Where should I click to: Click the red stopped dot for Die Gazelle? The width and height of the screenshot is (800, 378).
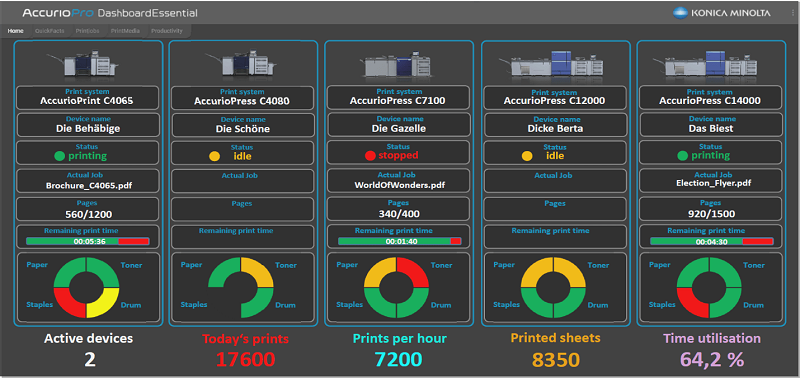pos(370,156)
